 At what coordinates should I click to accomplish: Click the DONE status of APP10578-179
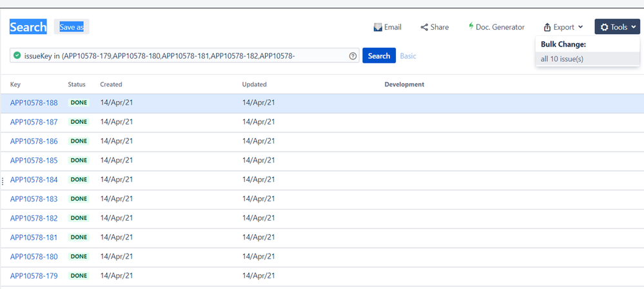[79, 276]
